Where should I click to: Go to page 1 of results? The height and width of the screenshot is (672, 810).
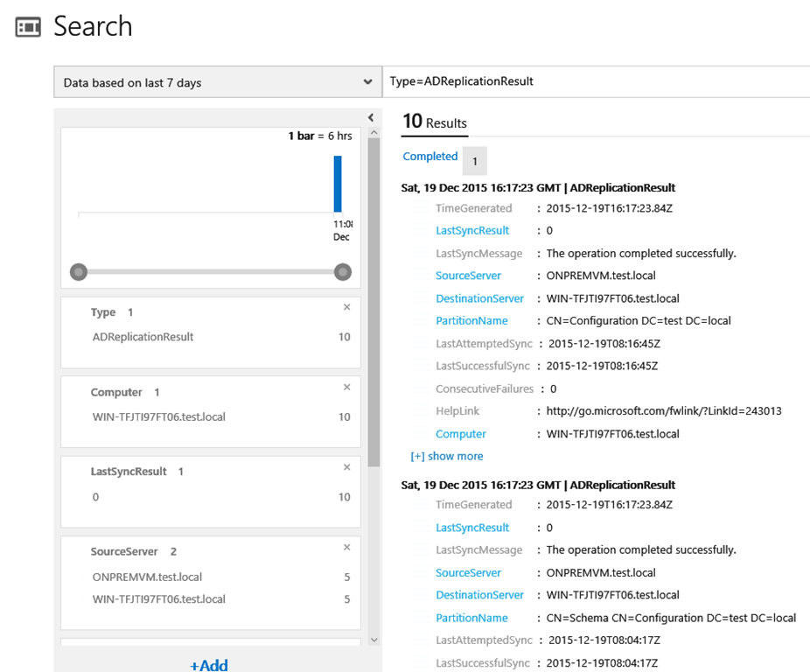(475, 161)
